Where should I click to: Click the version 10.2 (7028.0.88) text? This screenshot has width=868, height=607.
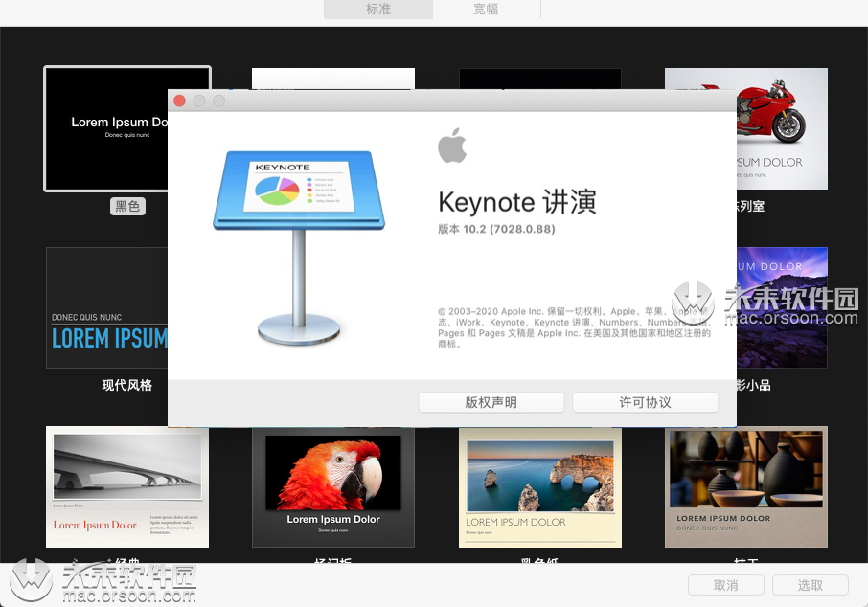[496, 229]
